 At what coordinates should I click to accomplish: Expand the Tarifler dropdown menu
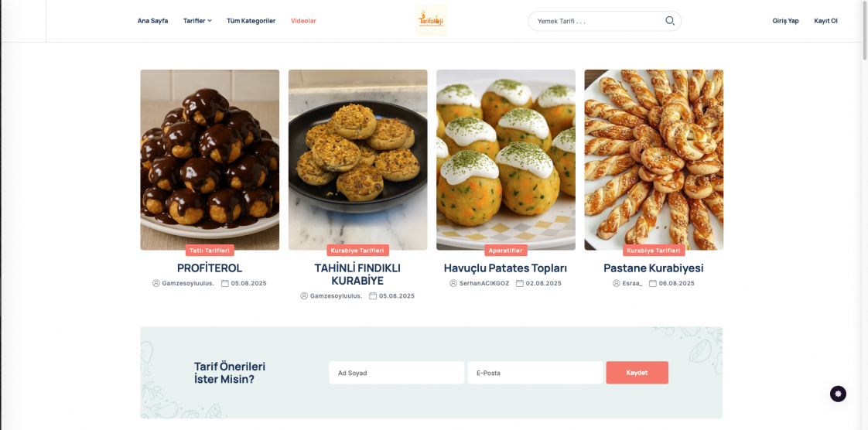click(197, 21)
